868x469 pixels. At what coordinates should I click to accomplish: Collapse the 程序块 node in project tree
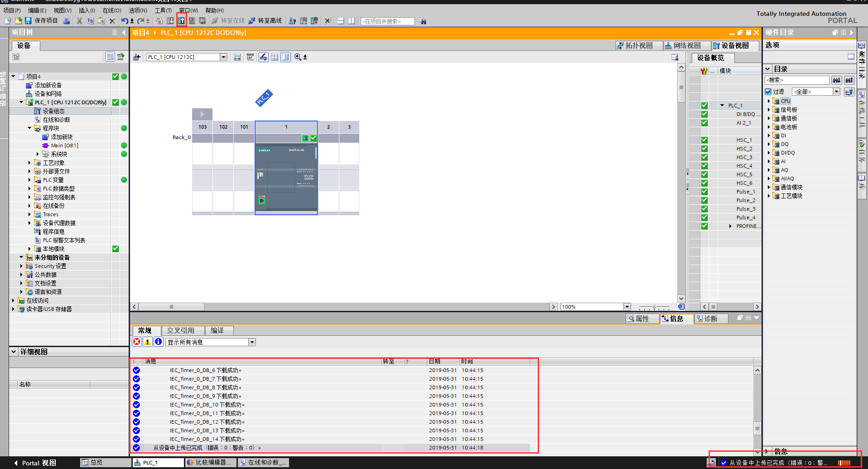click(x=30, y=128)
